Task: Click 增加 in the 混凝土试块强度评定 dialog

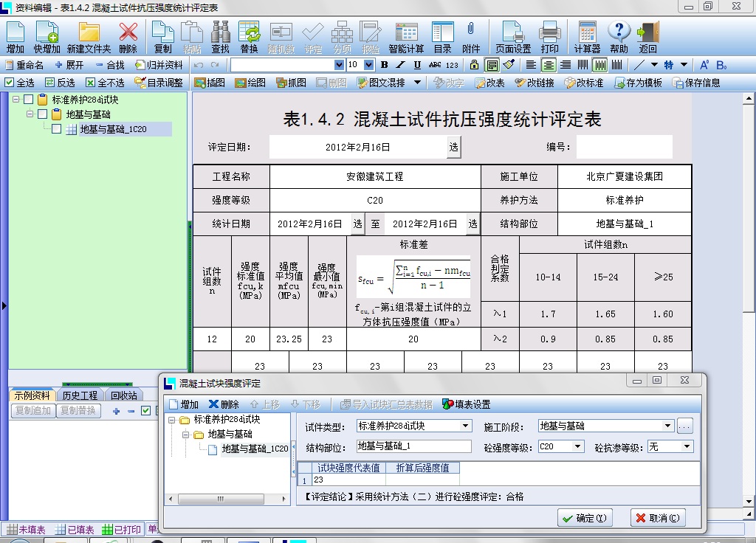Action: (184, 404)
